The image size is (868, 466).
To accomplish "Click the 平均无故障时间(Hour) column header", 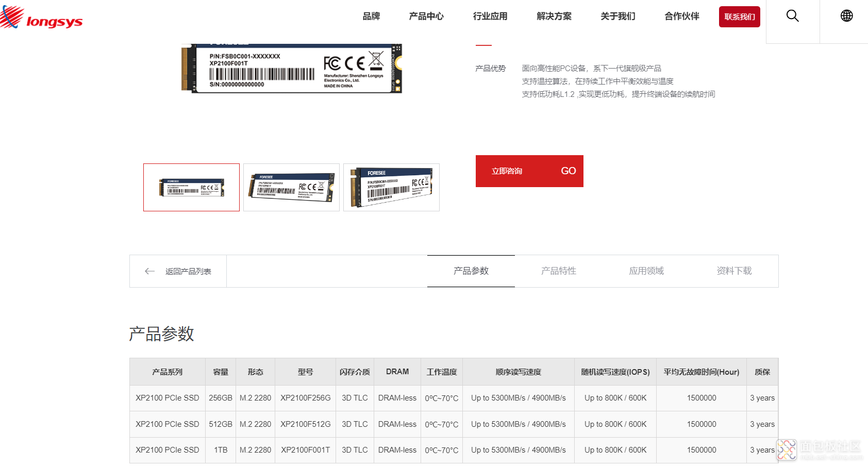I will coord(702,372).
